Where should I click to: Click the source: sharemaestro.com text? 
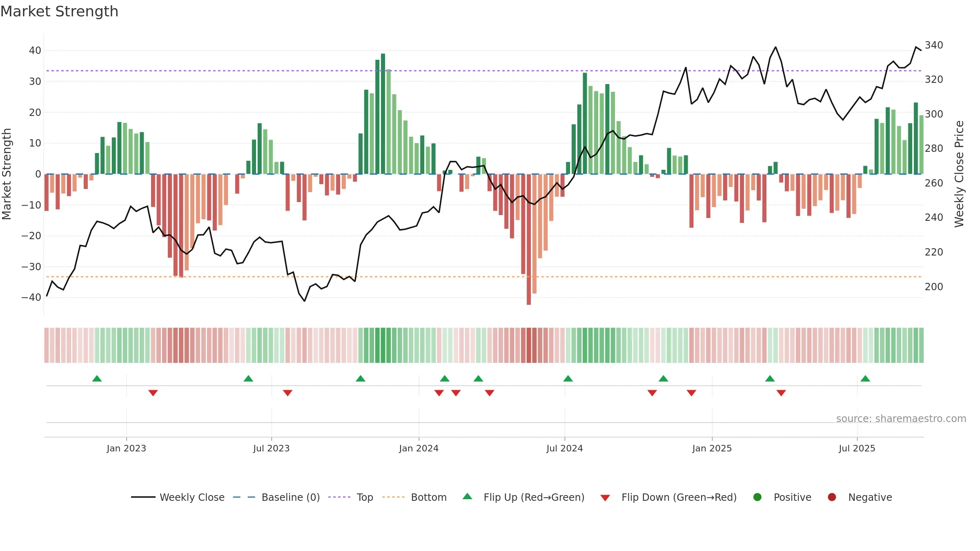pyautogui.click(x=901, y=418)
